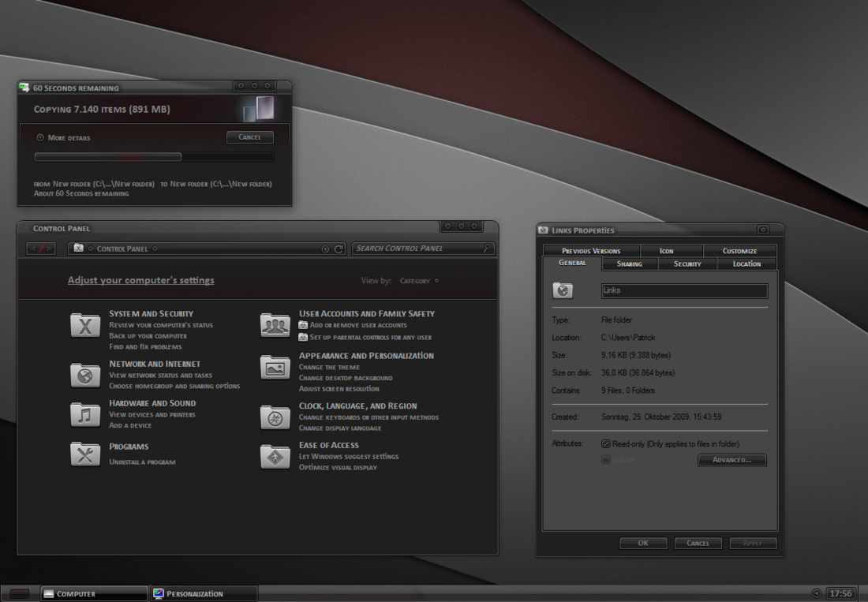Open the System and Security folder icon
The height and width of the screenshot is (602, 868).
[x=85, y=325]
